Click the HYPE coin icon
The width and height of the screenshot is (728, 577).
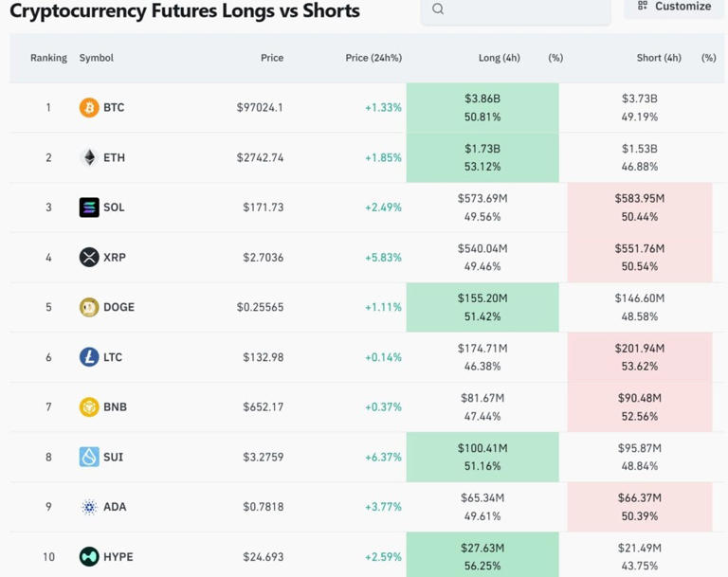(x=89, y=556)
